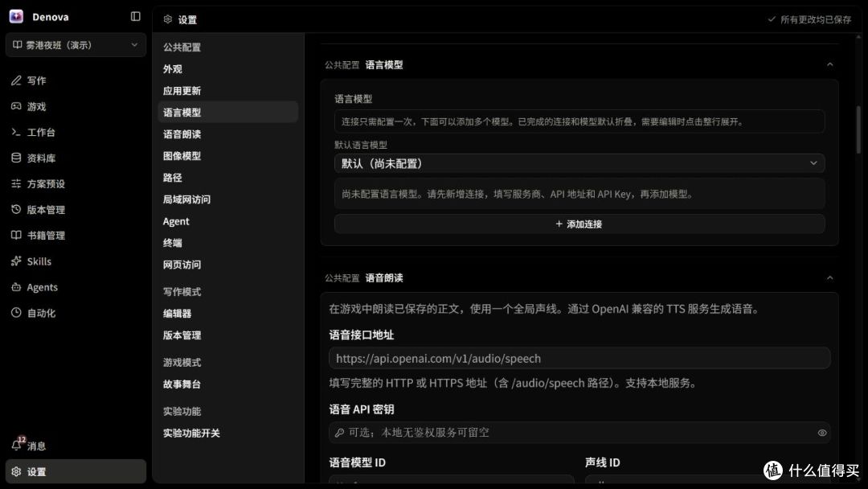
Task: Open the project selector 雾港夜班（演示）
Action: coord(76,45)
